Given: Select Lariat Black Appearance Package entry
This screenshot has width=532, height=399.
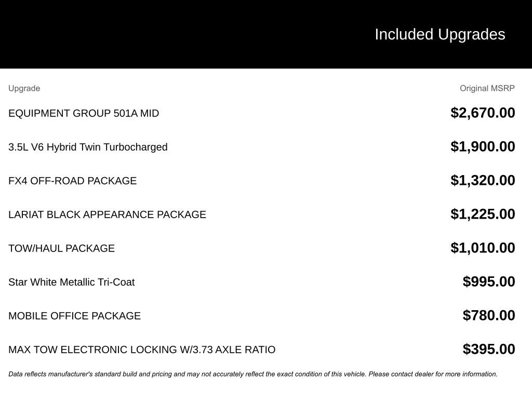Looking at the screenshot, I should (107, 215).
